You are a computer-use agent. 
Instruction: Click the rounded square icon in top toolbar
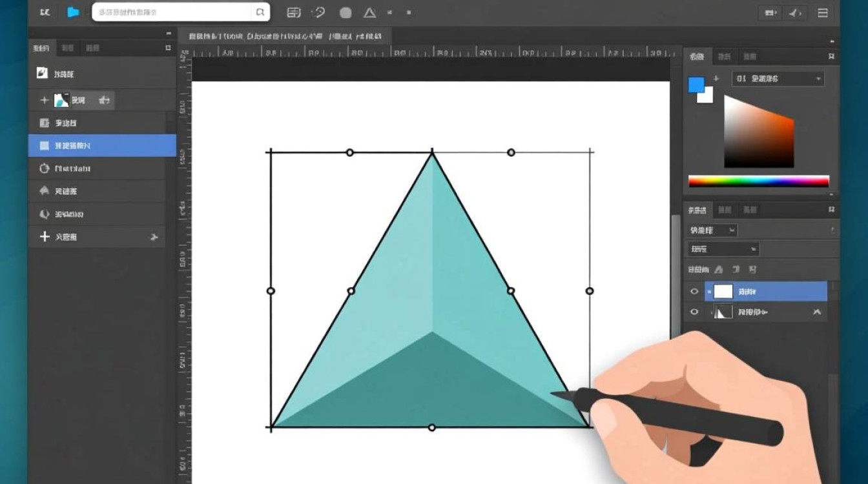click(x=346, y=12)
